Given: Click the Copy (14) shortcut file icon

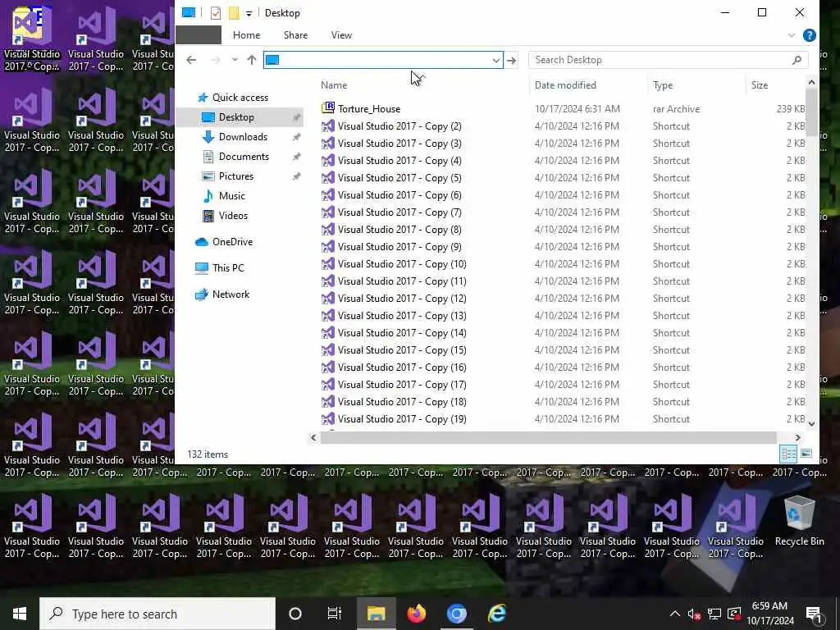Looking at the screenshot, I should click(328, 333).
